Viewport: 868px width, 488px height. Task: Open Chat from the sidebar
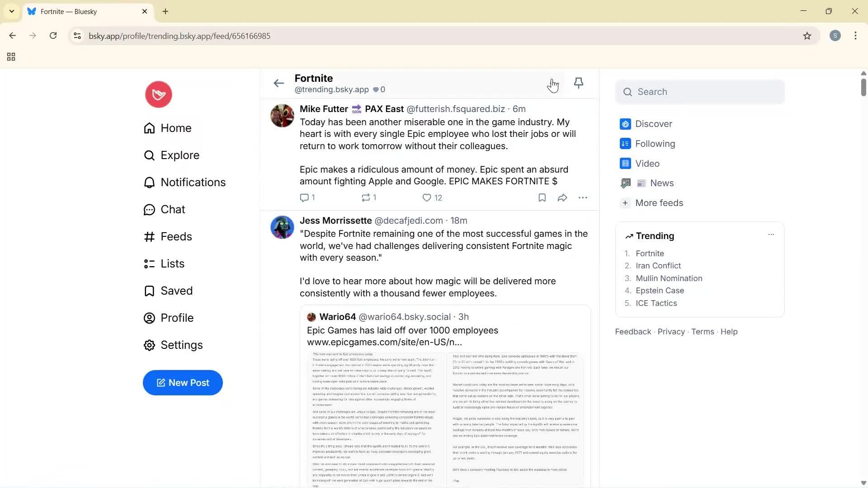point(173,209)
